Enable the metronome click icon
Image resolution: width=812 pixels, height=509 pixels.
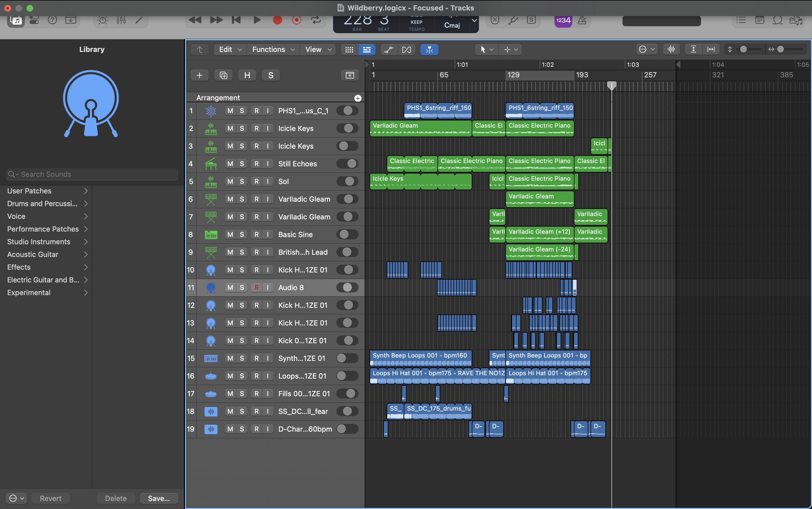click(x=582, y=20)
